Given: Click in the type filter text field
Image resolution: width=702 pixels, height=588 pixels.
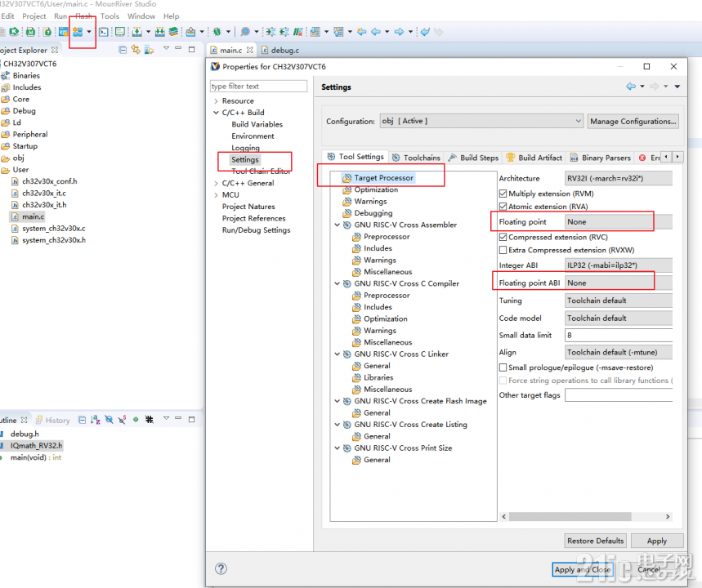Looking at the screenshot, I should point(259,86).
